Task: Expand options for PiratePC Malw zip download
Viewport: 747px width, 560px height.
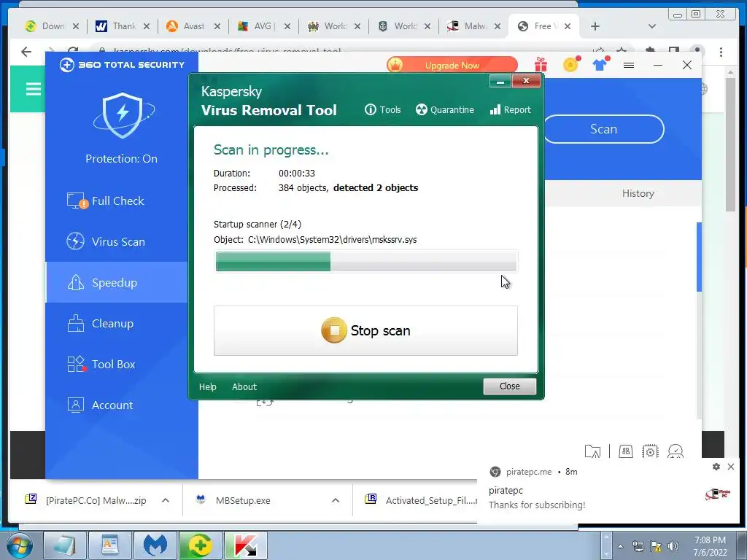Action: pyautogui.click(x=166, y=500)
